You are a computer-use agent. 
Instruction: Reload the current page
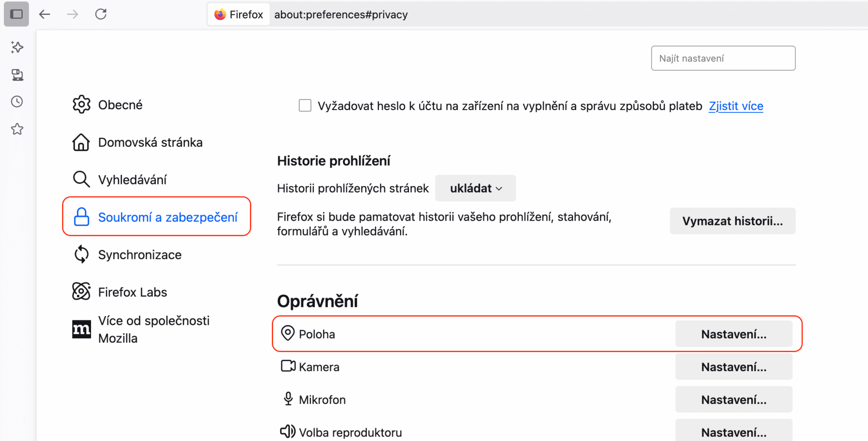click(x=101, y=14)
